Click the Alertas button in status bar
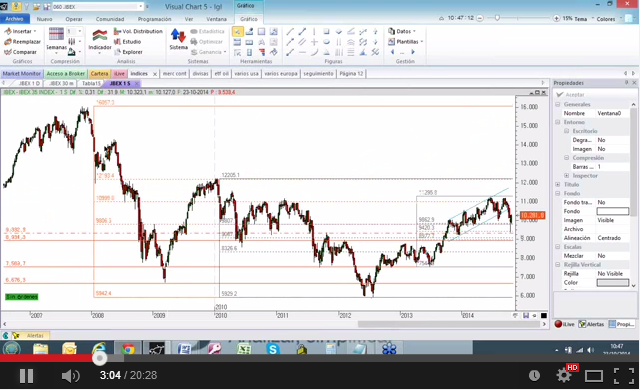640x390 pixels. coord(31,335)
